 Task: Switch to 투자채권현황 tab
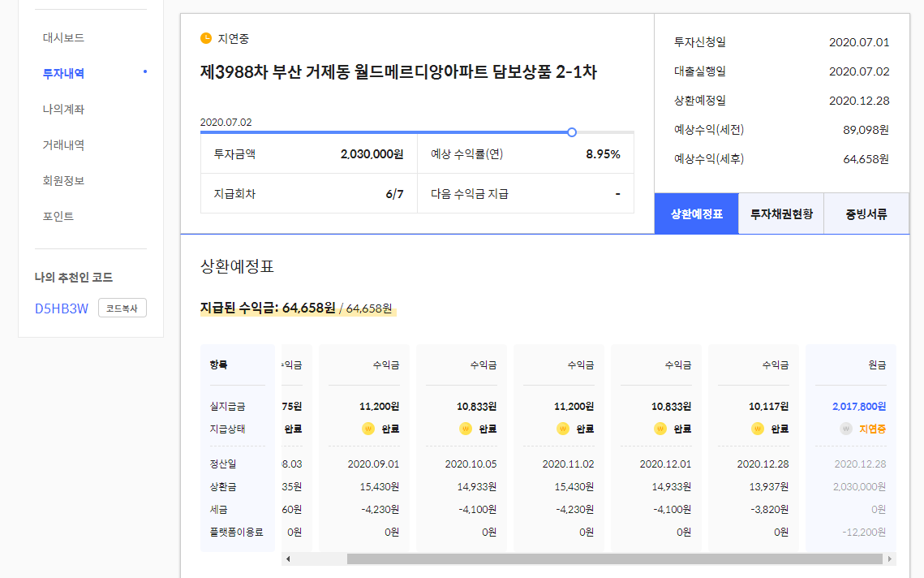(780, 214)
